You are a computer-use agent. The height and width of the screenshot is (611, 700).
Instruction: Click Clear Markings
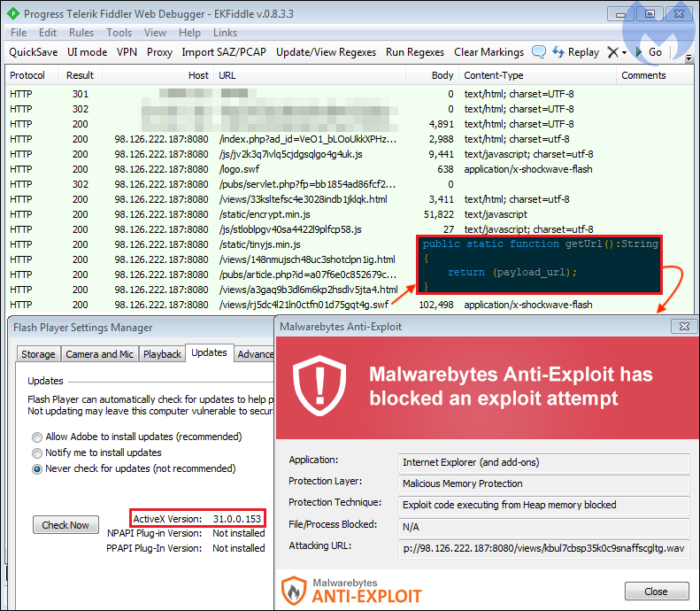point(488,52)
